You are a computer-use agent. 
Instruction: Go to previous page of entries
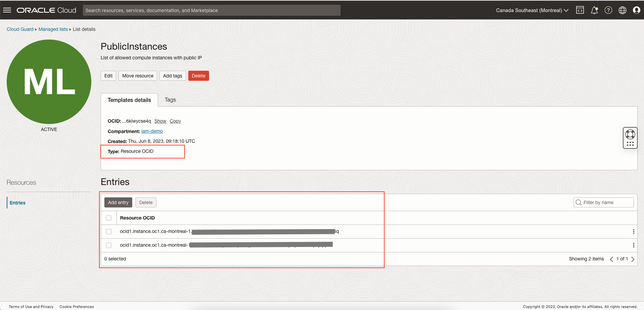tap(611, 259)
